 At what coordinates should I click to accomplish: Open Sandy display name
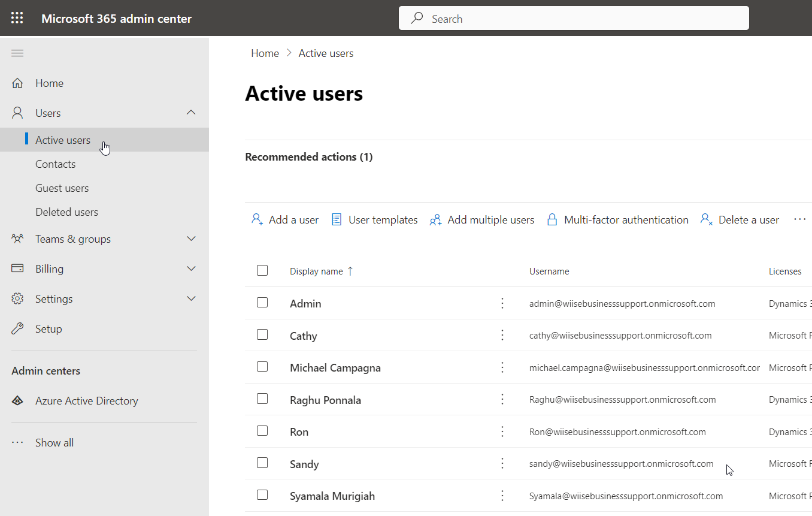pyautogui.click(x=304, y=464)
